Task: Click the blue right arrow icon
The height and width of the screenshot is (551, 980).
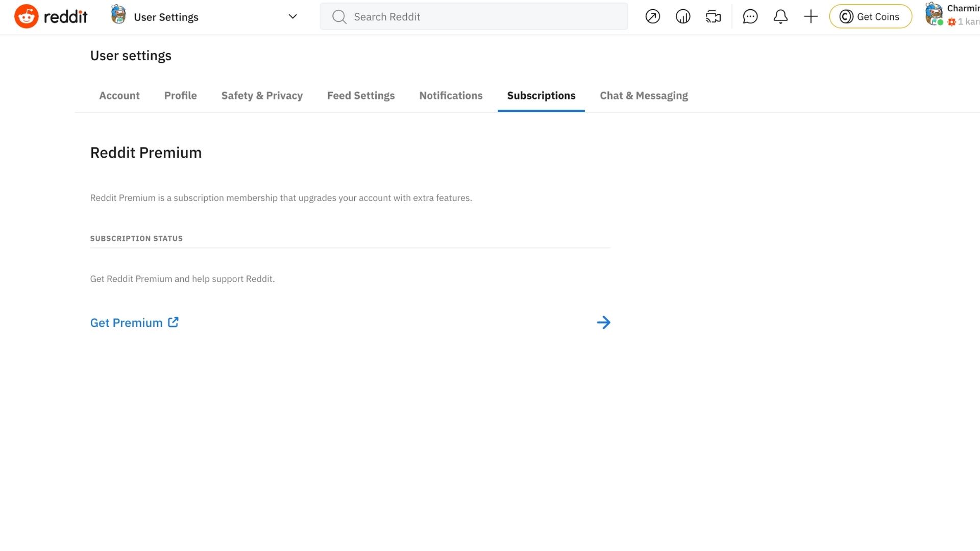Action: [603, 322]
